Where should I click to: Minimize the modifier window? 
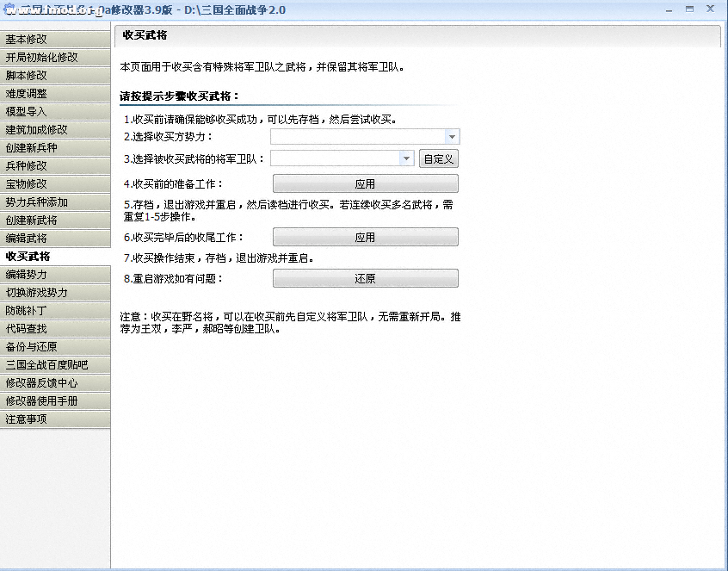[x=669, y=9]
